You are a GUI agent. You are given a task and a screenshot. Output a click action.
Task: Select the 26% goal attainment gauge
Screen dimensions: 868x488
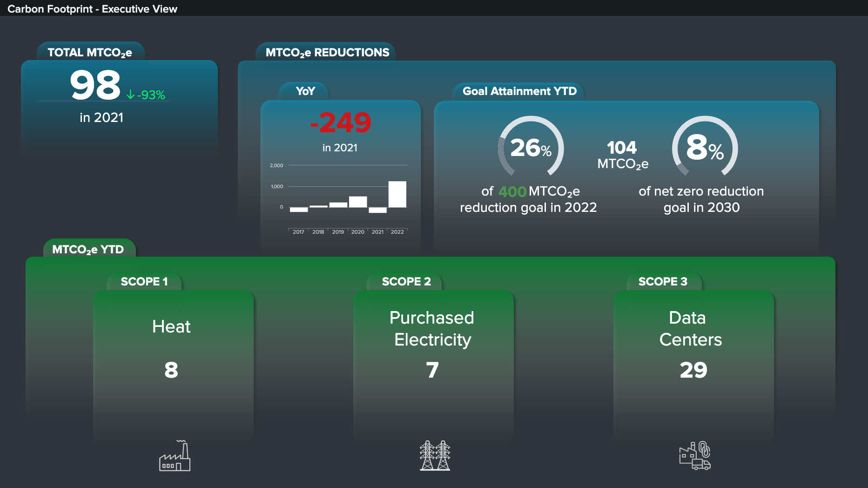tap(531, 146)
